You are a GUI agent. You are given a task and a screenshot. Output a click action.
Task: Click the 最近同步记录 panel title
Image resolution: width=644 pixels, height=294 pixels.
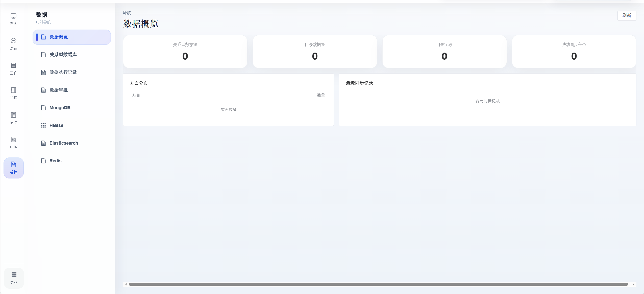(359, 83)
